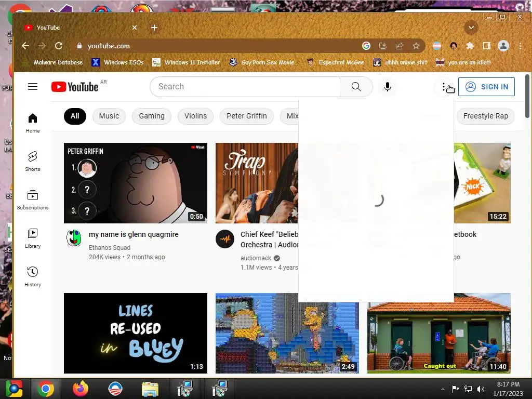The width and height of the screenshot is (532, 399).
Task: Open the YouTube settings three-dot menu
Action: click(444, 87)
